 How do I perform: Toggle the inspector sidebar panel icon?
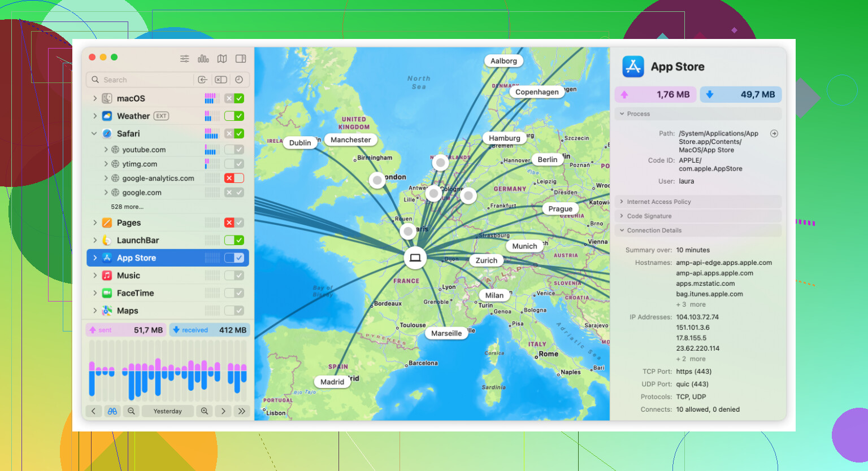point(241,59)
